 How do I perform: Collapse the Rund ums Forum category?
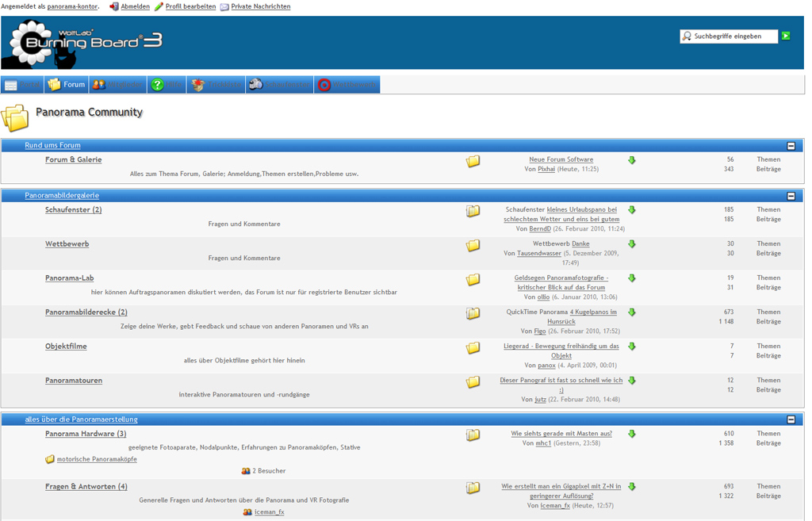[791, 146]
